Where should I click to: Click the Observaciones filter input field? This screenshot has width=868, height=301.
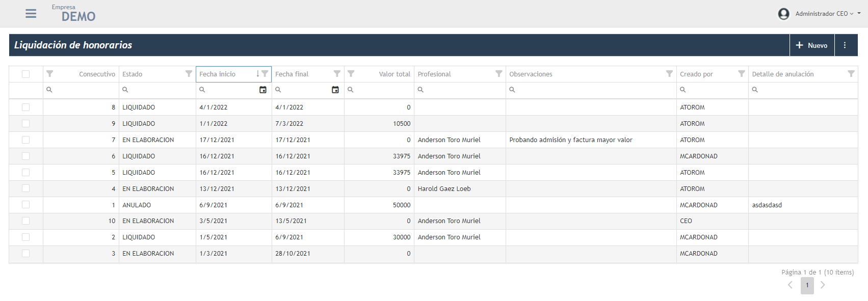point(591,90)
